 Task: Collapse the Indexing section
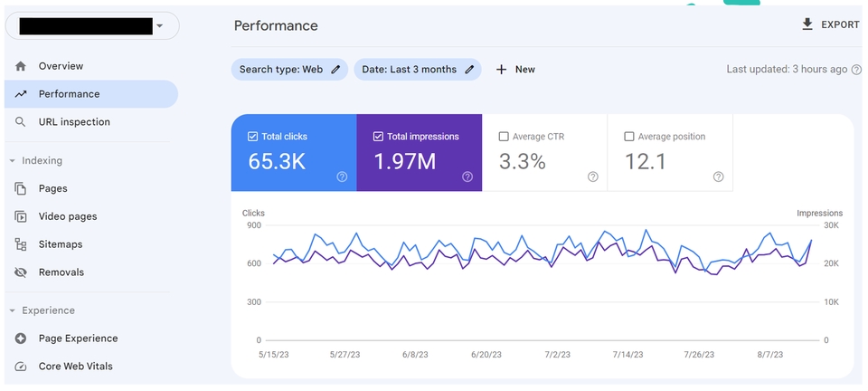tap(13, 161)
